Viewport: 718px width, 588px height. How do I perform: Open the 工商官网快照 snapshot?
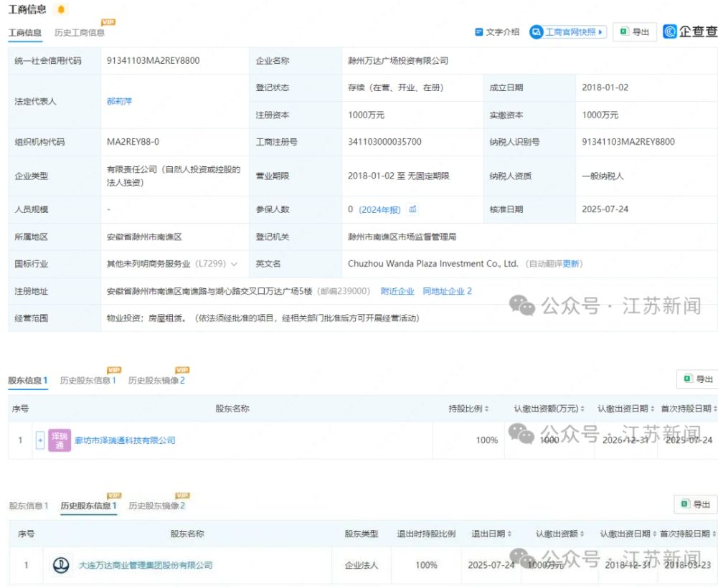pos(568,32)
